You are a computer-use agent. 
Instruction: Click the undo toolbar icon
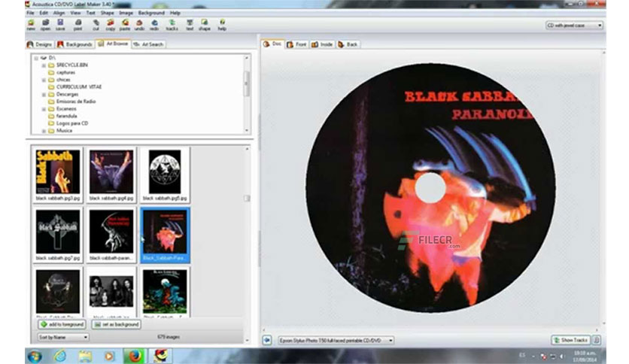(x=139, y=25)
